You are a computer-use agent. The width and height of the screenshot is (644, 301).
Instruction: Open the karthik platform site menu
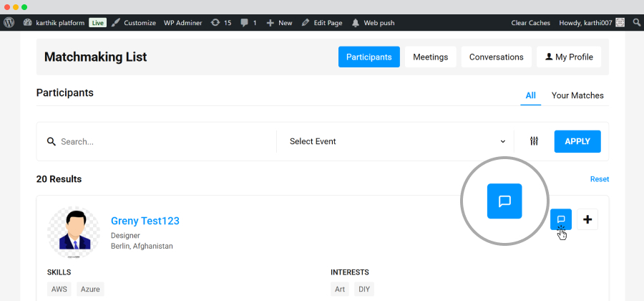point(54,23)
